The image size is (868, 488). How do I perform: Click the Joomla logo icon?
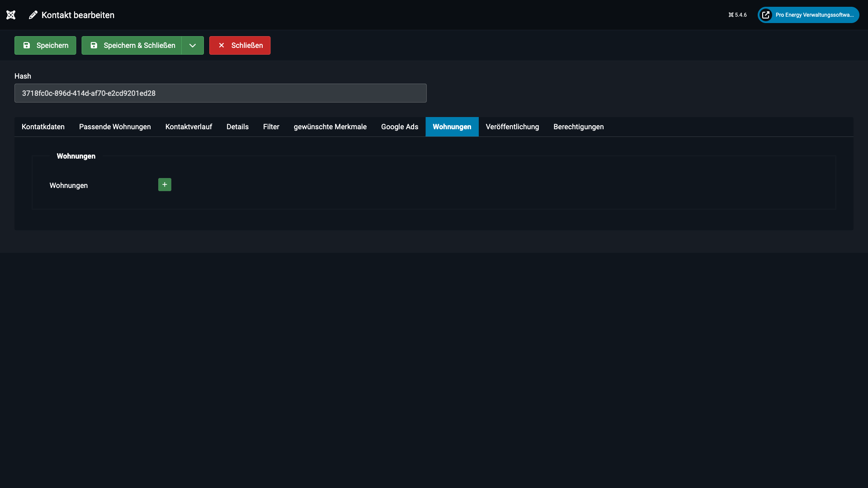click(11, 15)
